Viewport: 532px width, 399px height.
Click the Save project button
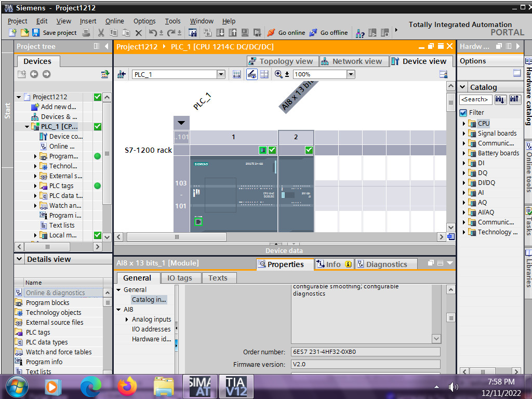click(55, 33)
